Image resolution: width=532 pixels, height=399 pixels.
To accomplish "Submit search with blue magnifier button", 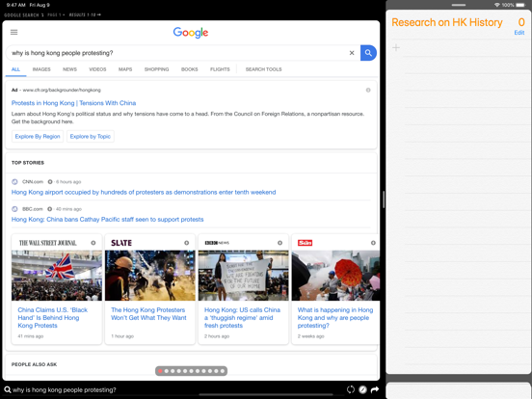I will [368, 53].
